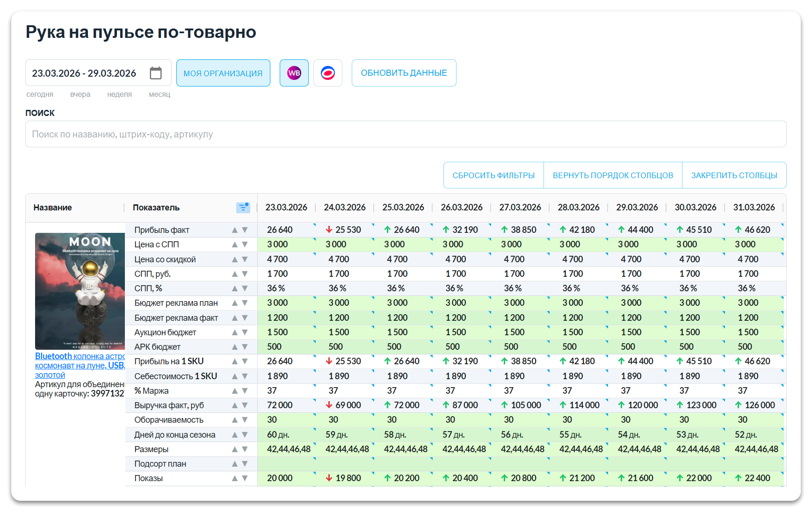Toggle the Ozon marketplace filter
The height and width of the screenshot is (512, 812).
327,73
